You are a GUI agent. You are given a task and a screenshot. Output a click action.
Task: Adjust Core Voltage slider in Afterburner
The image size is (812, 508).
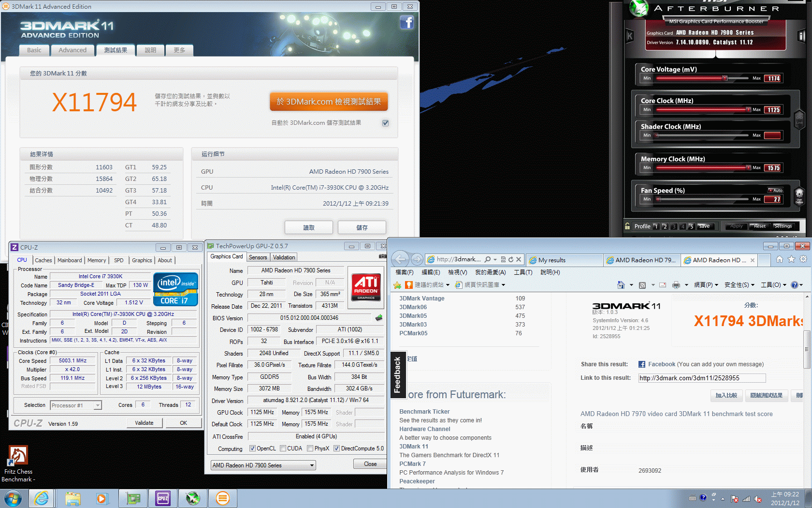702,78
